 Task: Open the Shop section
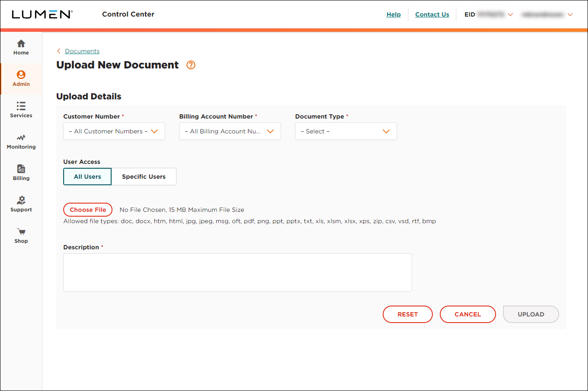(21, 236)
